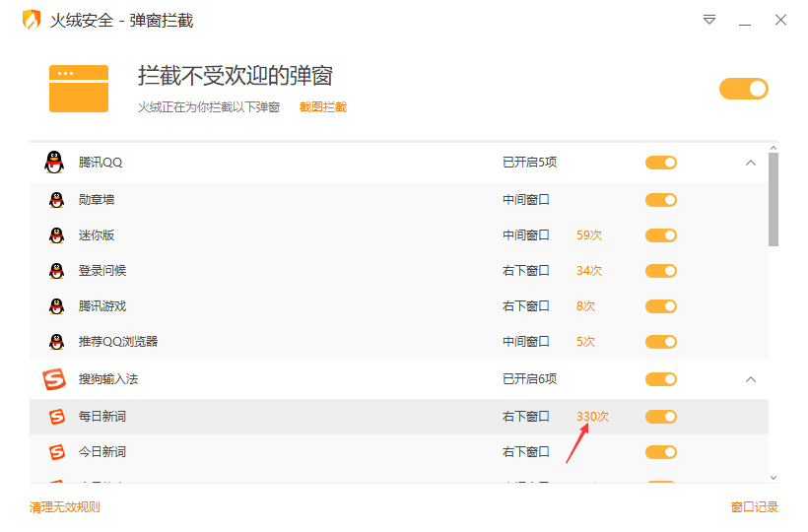The height and width of the screenshot is (532, 808).
Task: Click the QQ icon beside 推荐QQ浏览器
Action: pos(57,342)
